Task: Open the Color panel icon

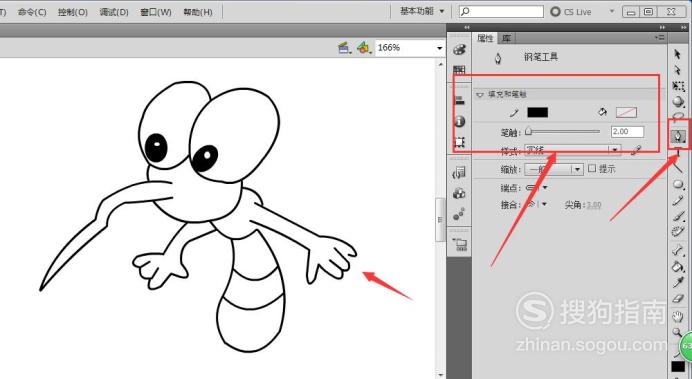Action: click(x=459, y=49)
